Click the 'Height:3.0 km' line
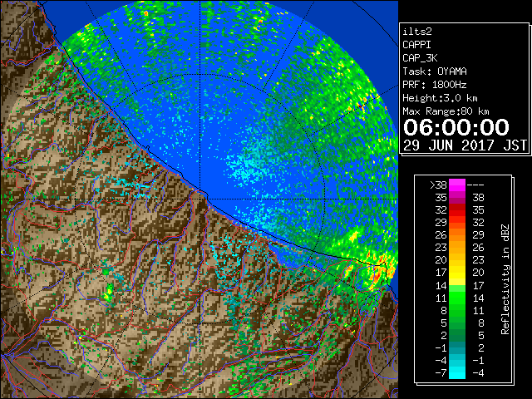Viewport: 532px width, 399px height. tap(440, 98)
